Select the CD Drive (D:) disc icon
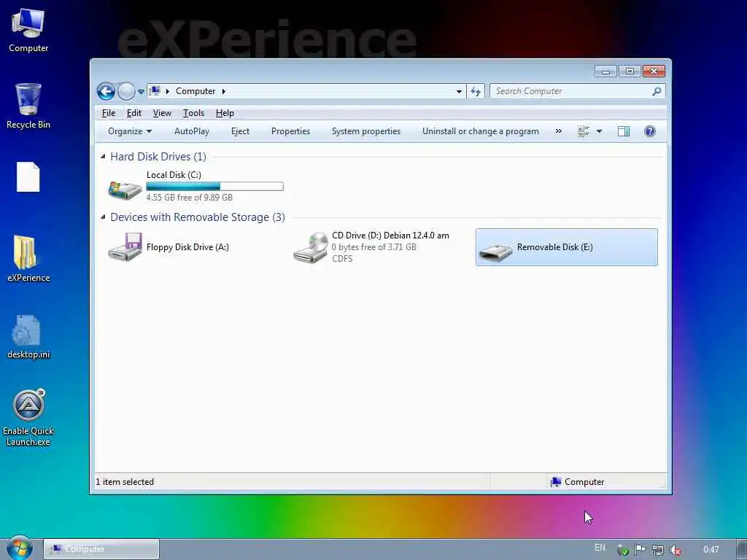 311,247
